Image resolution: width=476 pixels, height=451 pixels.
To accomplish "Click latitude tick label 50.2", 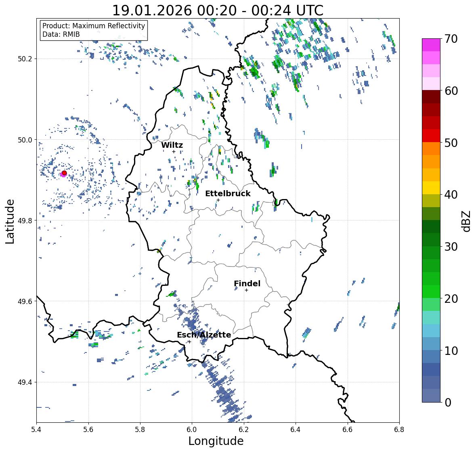I will click(x=25, y=59).
